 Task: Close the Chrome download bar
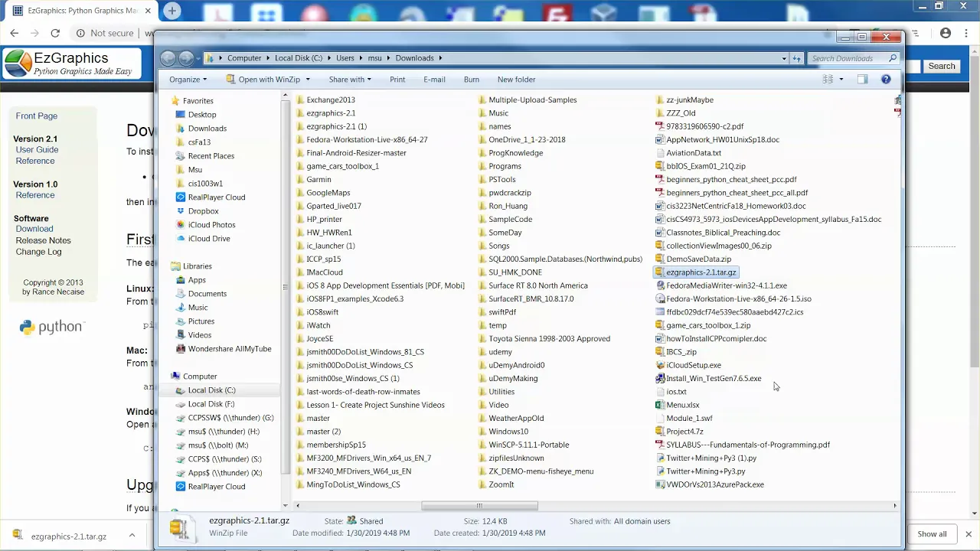tap(968, 534)
